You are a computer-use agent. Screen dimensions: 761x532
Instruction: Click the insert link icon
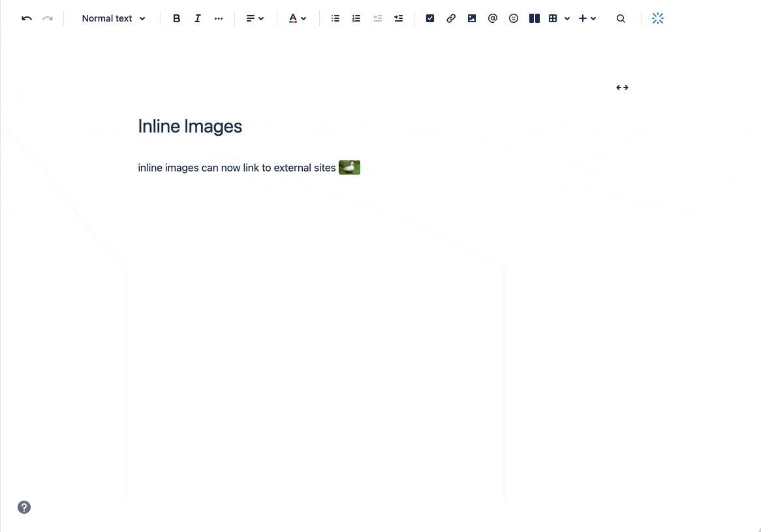451,18
